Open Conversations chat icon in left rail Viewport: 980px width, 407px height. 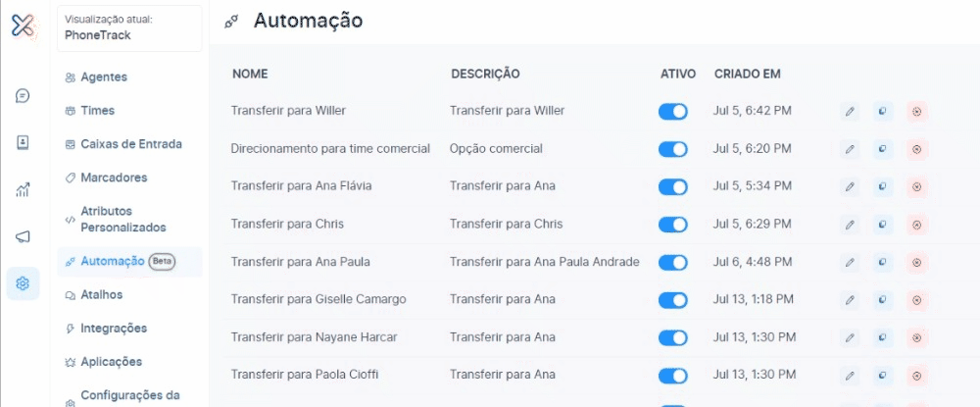point(23,96)
